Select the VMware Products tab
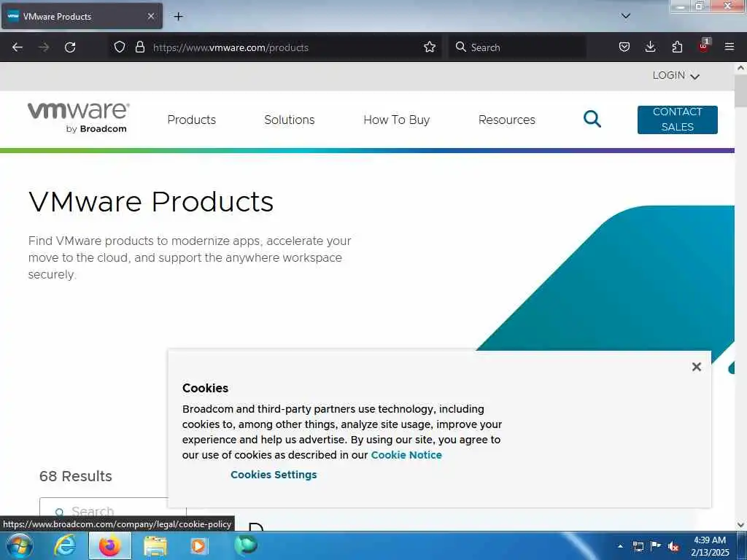Screen dimensions: 747x560 click(82, 16)
